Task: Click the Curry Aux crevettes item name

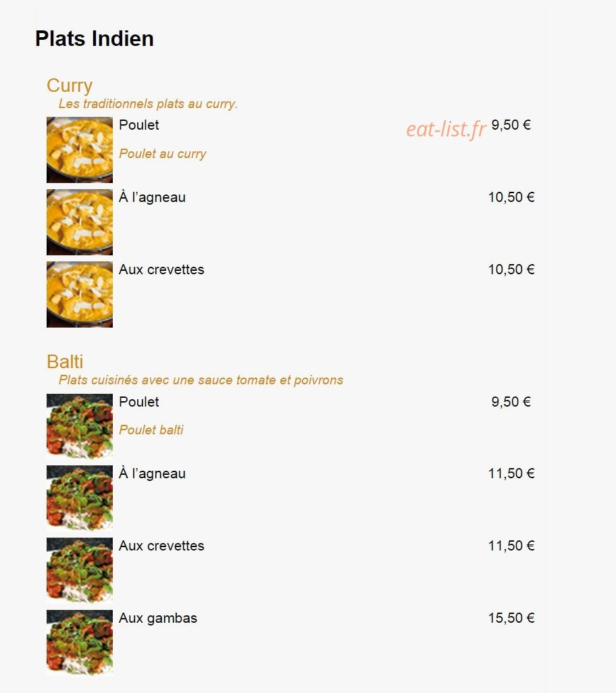Action: pyautogui.click(x=161, y=269)
